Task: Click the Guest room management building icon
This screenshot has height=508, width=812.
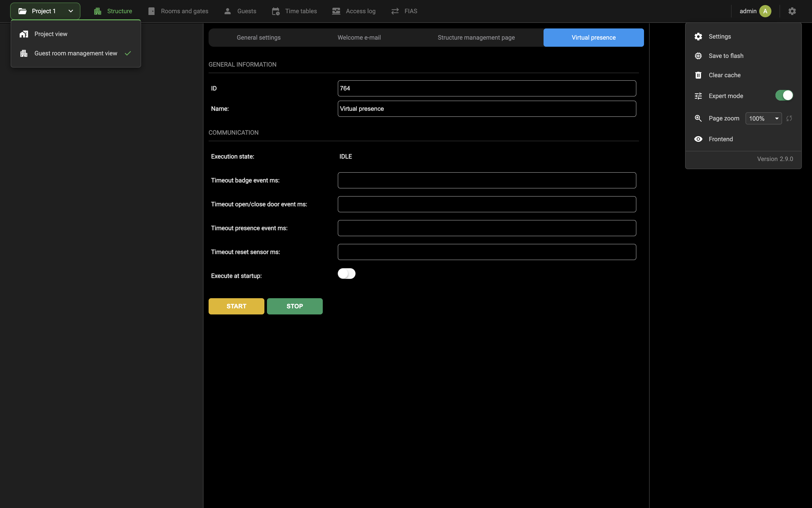Action: [24, 53]
